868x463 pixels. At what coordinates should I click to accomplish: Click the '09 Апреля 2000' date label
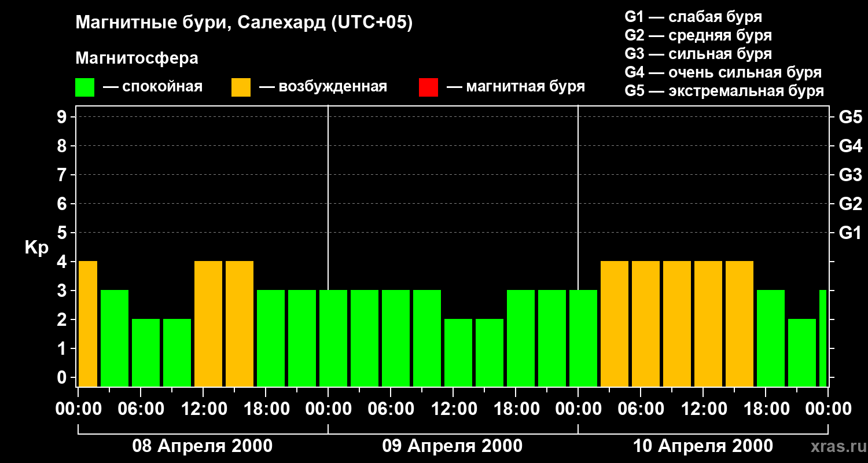coord(453,446)
